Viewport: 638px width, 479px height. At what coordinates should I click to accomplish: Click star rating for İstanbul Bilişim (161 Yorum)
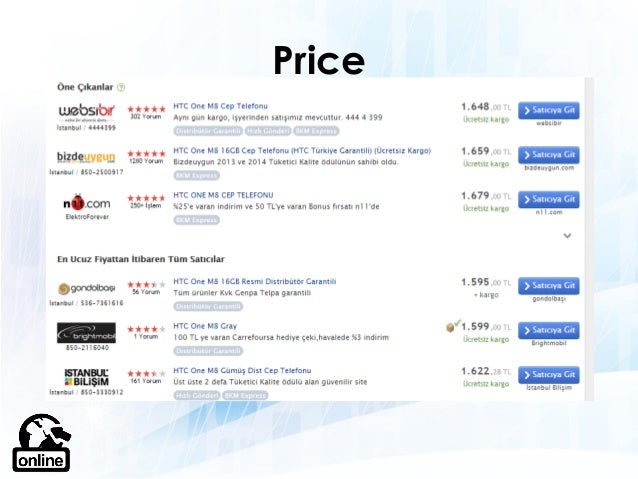[x=146, y=374]
